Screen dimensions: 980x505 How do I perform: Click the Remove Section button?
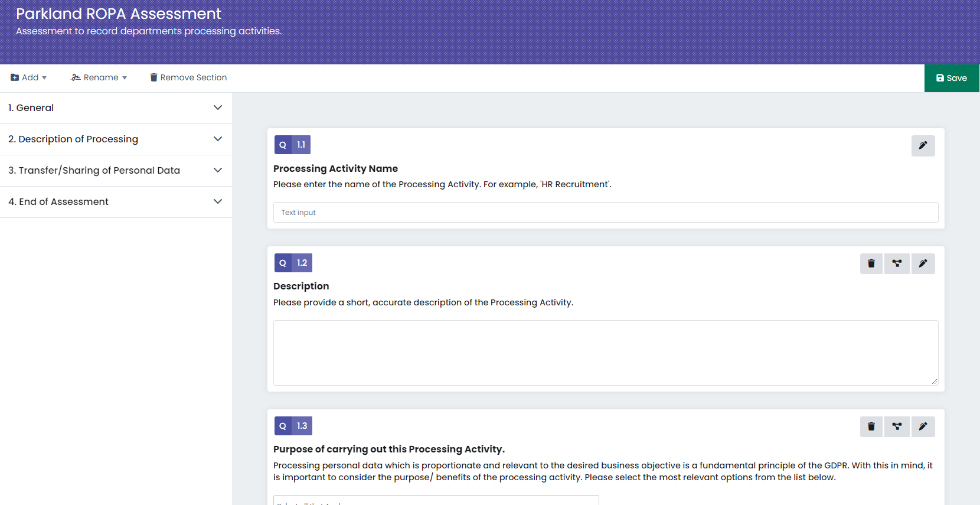188,77
